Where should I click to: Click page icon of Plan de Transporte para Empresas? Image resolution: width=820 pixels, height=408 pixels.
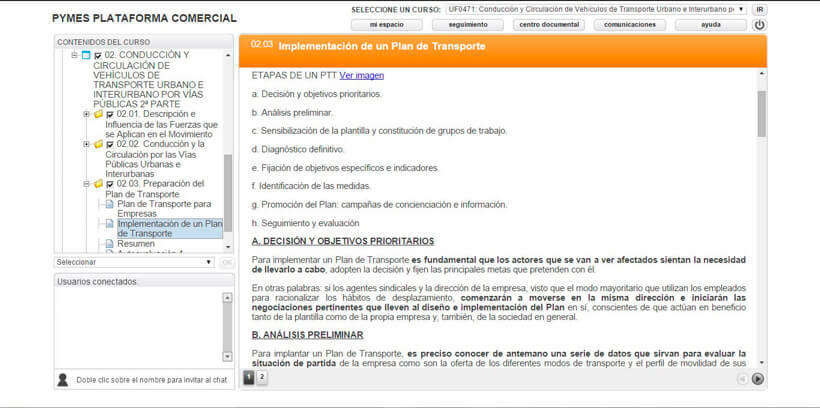tap(109, 204)
